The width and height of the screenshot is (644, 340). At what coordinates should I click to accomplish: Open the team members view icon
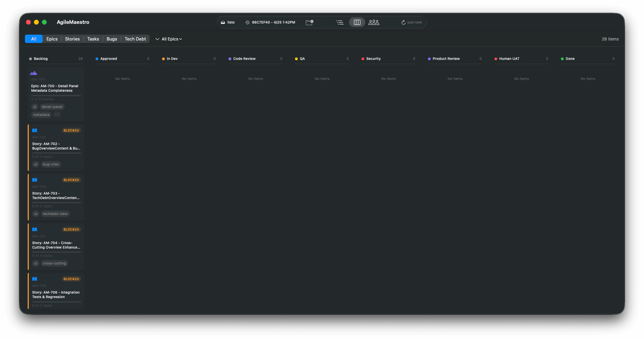tap(374, 22)
